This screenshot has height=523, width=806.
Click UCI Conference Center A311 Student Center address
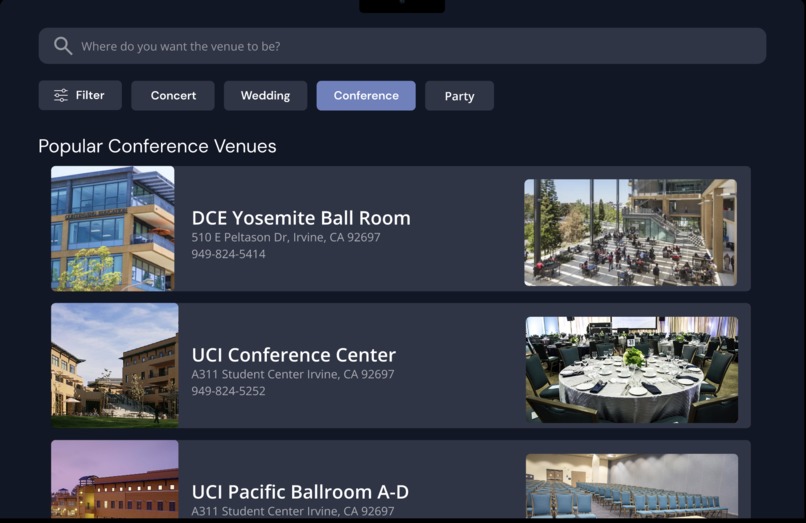click(293, 374)
